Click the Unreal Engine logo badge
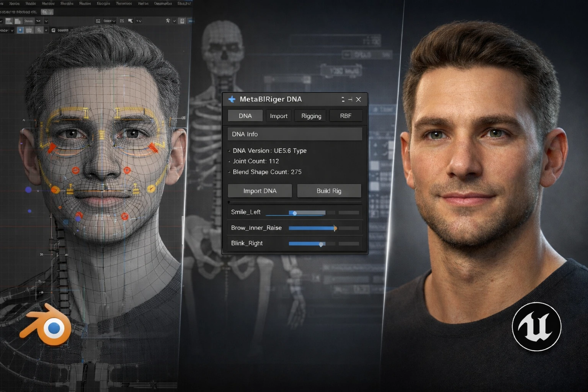 [x=536, y=327]
